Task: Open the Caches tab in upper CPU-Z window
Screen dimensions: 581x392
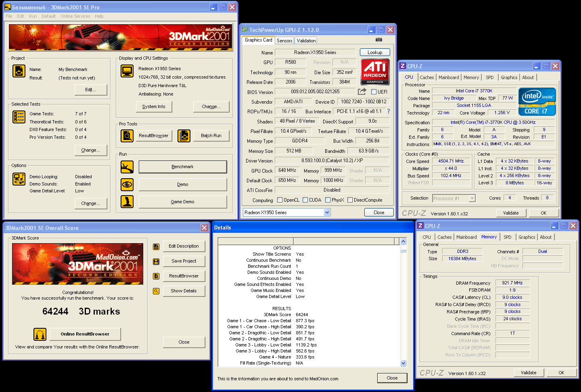Action: pyautogui.click(x=427, y=77)
